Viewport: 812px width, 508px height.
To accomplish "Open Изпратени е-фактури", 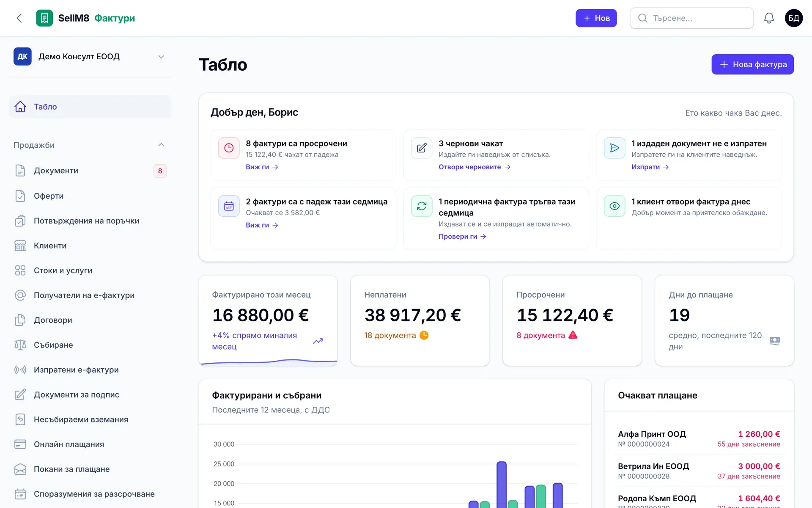I will pos(90,370).
